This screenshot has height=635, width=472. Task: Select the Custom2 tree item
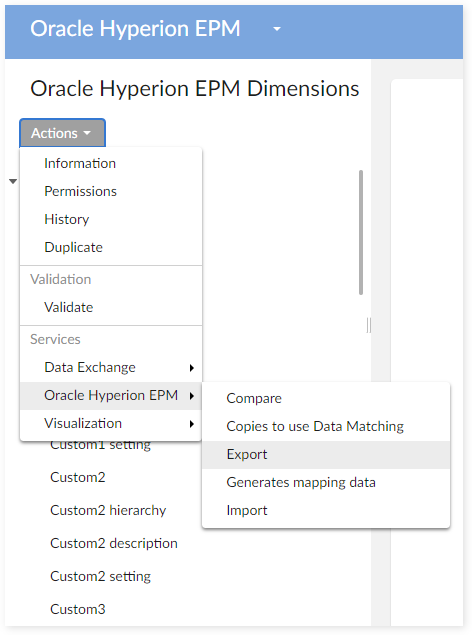[78, 477]
